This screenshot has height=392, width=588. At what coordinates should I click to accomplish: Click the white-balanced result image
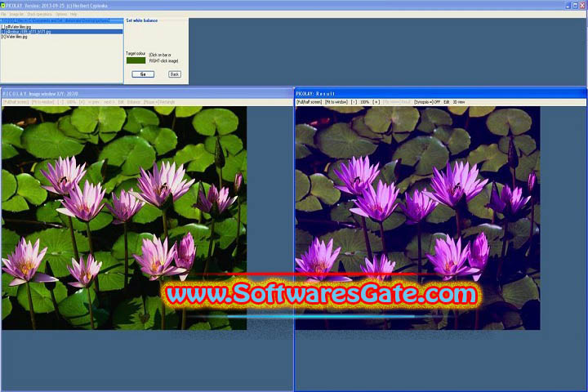[418, 218]
